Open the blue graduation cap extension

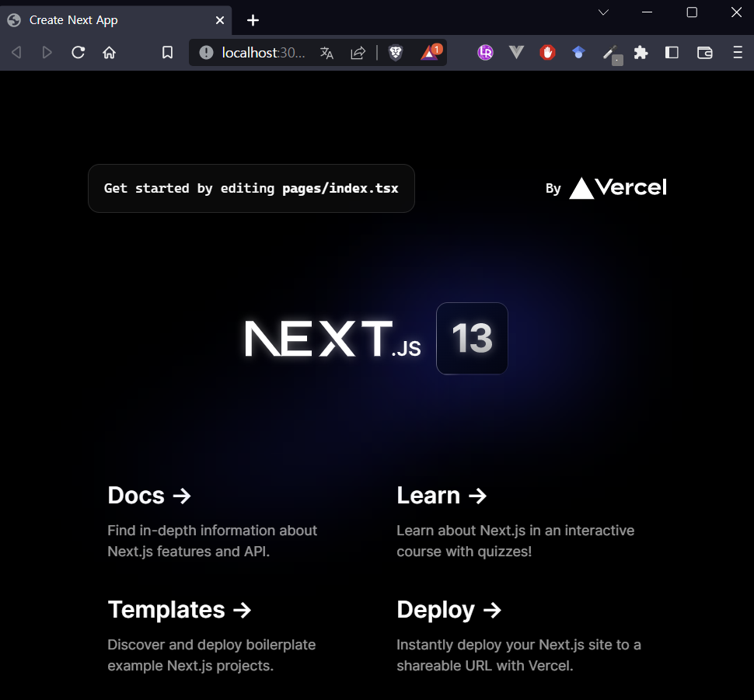coord(578,52)
